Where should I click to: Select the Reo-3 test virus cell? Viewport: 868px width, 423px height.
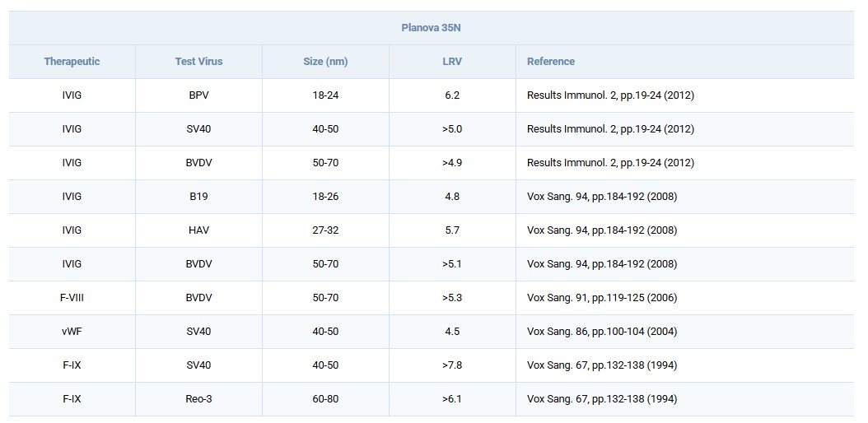(198, 399)
